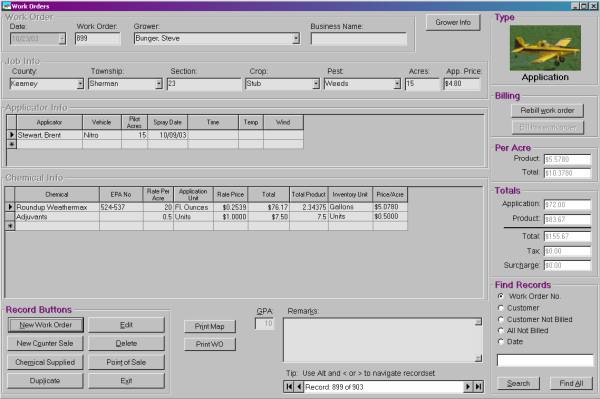600x399 pixels.
Task: Click the 524-537 EPA number cell
Action: [121, 207]
